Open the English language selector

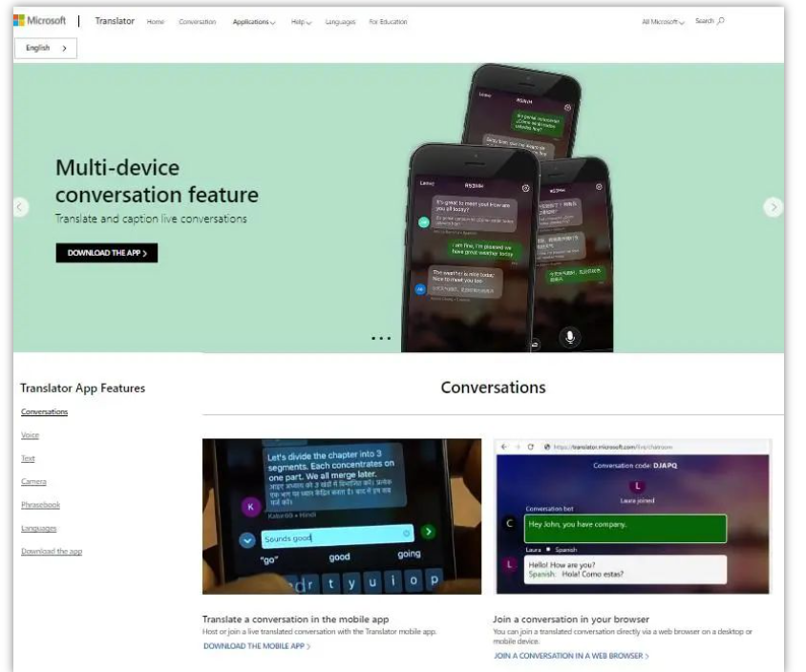(46, 48)
